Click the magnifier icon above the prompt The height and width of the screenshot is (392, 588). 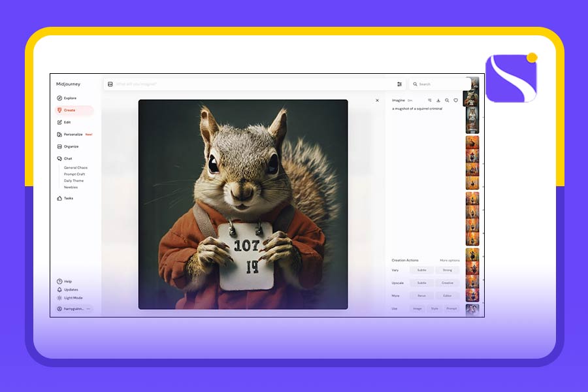click(x=447, y=101)
